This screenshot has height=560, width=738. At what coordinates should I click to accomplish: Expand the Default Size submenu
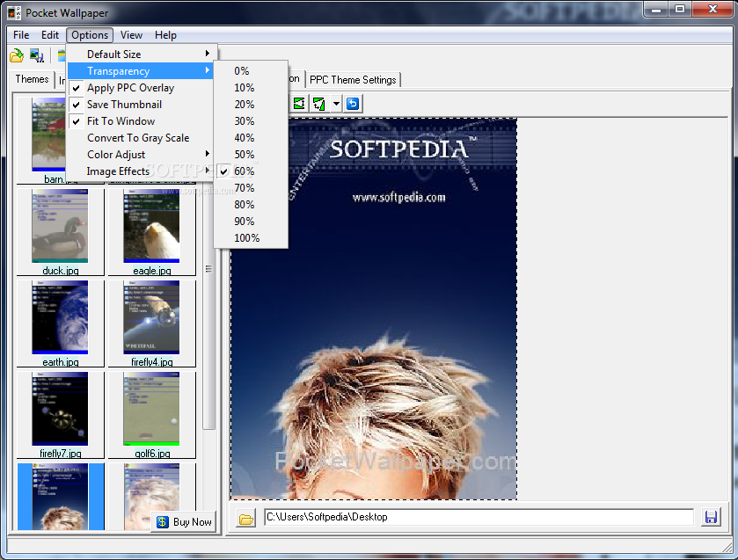point(140,55)
